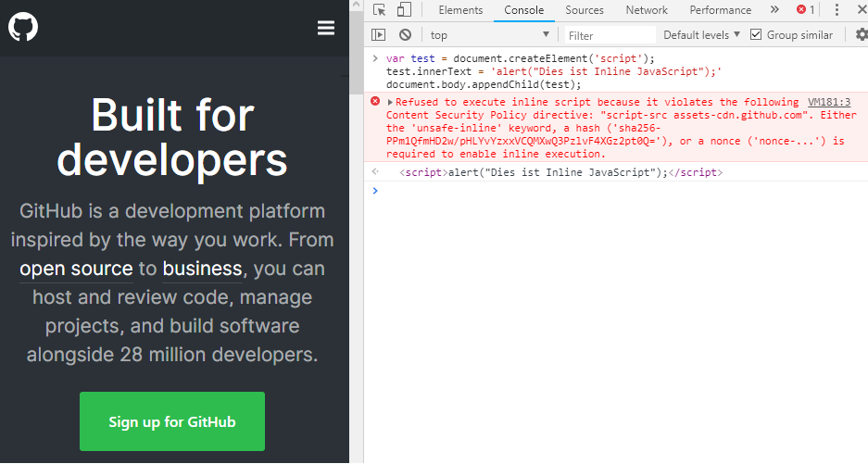Switch to the Network tab
Image resolution: width=868 pixels, height=464 pixels.
[647, 10]
